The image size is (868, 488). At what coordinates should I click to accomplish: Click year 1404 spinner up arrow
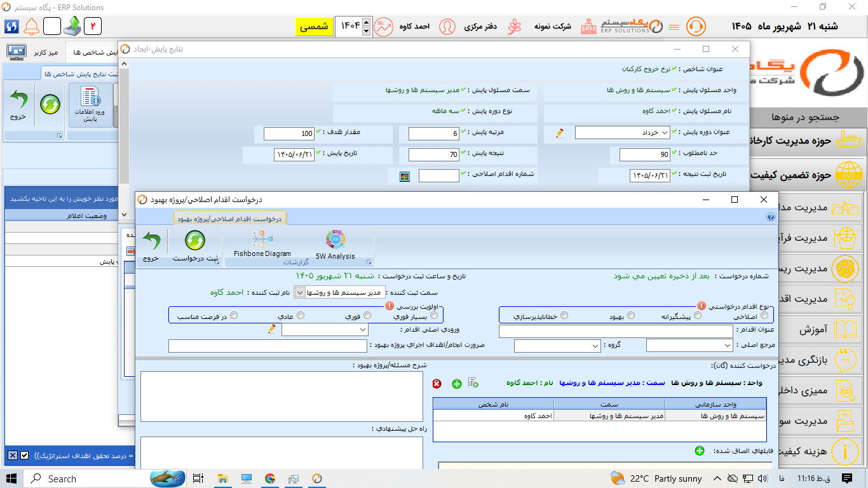pyautogui.click(x=367, y=22)
